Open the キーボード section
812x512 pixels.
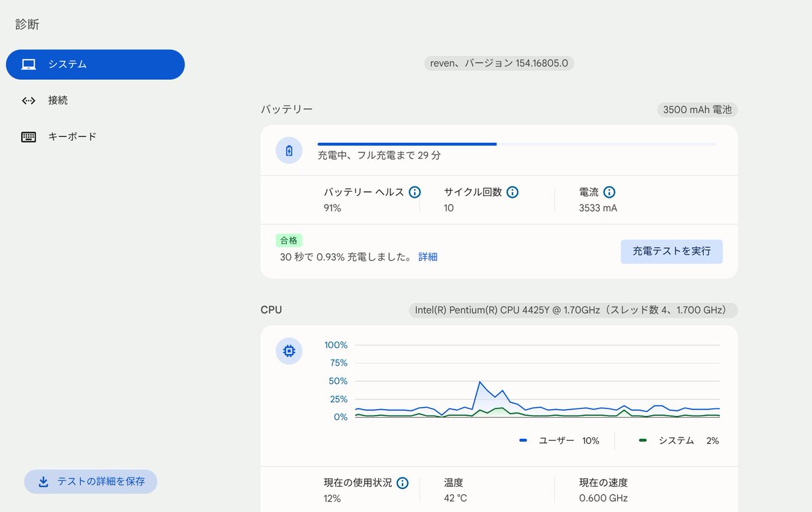95,137
